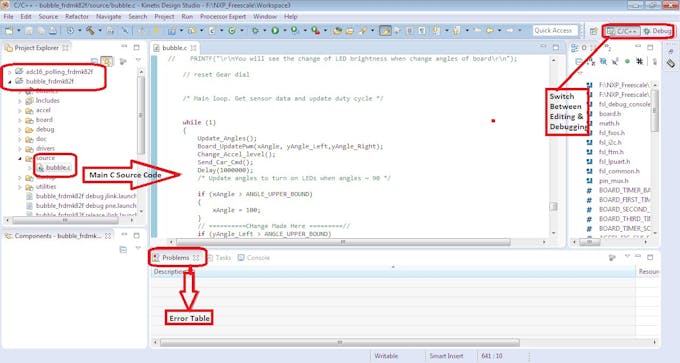Toggle Link with Editor in Project Explorer
Image resolution: width=680 pixels, height=363 pixels.
pyautogui.click(x=107, y=61)
